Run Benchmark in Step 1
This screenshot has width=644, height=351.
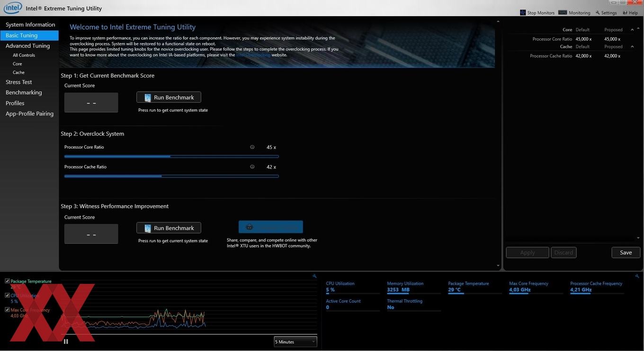click(x=169, y=97)
